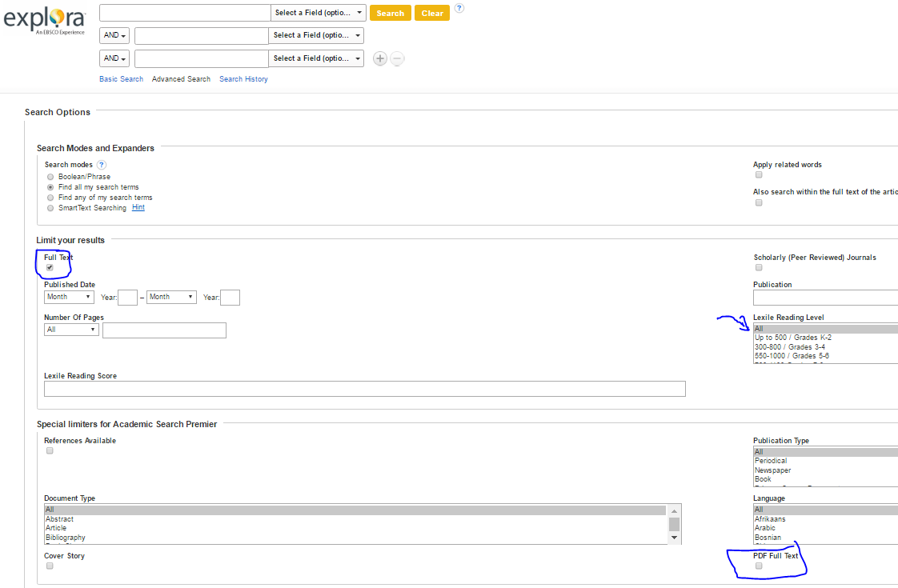Go to Explora home via logo
898x588 pixels.
45,20
